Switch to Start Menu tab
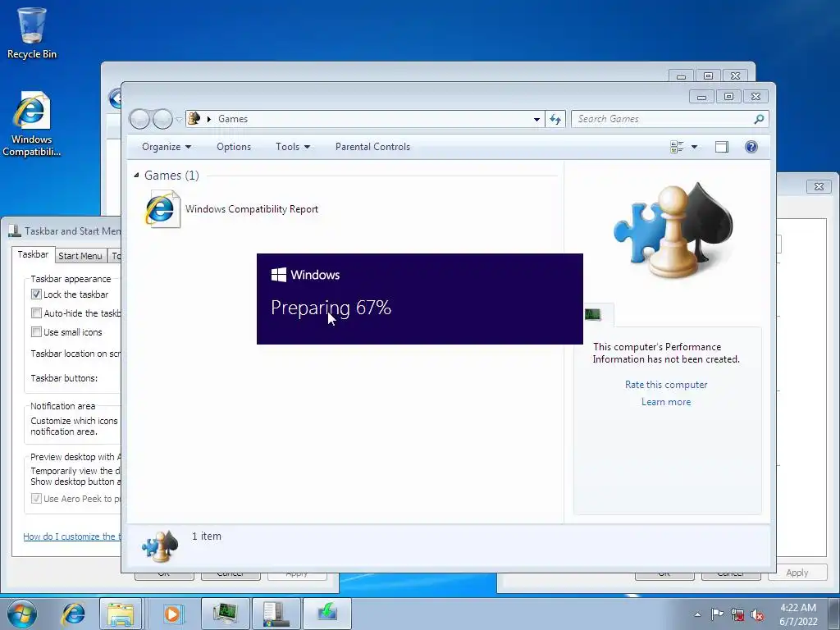840x630 pixels. click(80, 256)
